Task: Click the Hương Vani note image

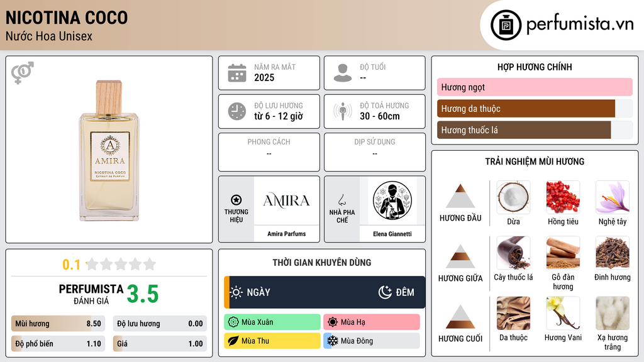Action: [x=563, y=313]
